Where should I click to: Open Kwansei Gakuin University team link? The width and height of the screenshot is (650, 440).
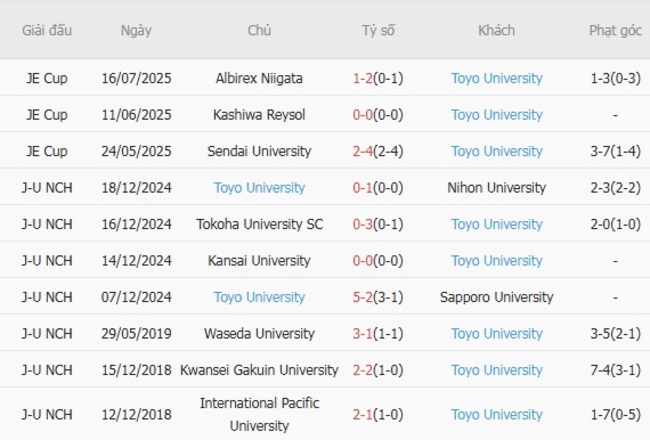(259, 370)
